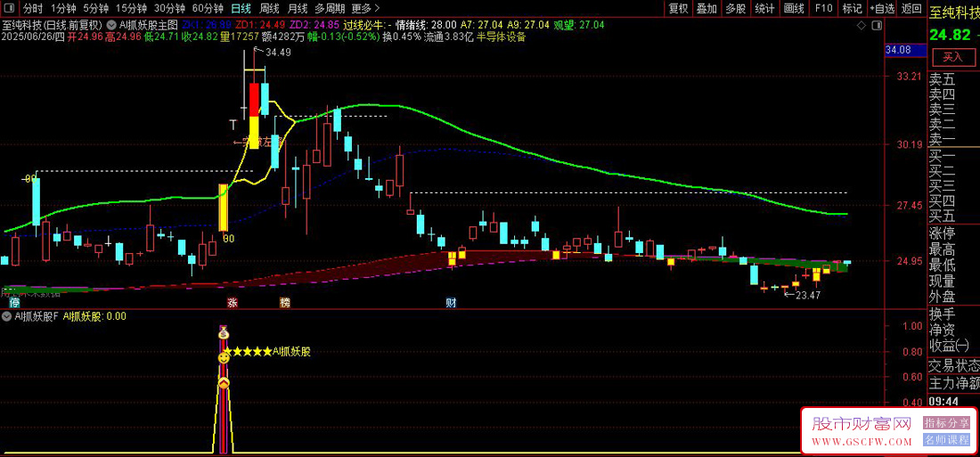Viewport: 980px width, 457px height.
Task: Click the 至纯科技(日线.前复权) chart title
Action: 52,25
